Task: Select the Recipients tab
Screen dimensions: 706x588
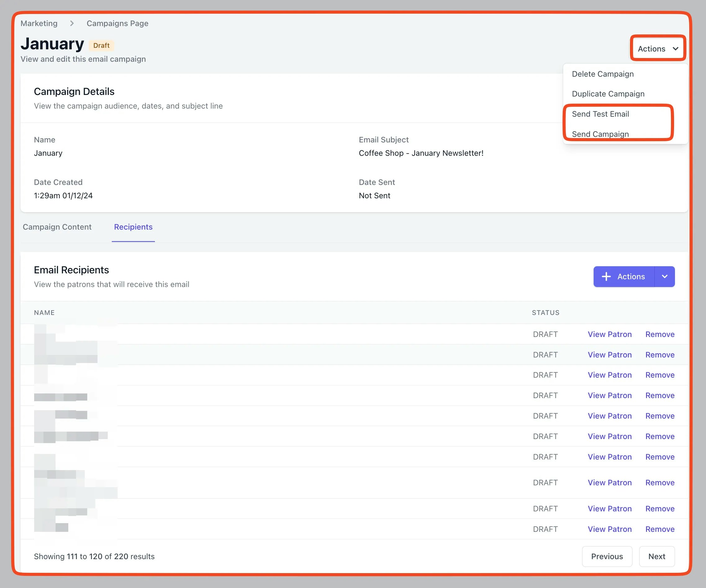Action: (133, 227)
